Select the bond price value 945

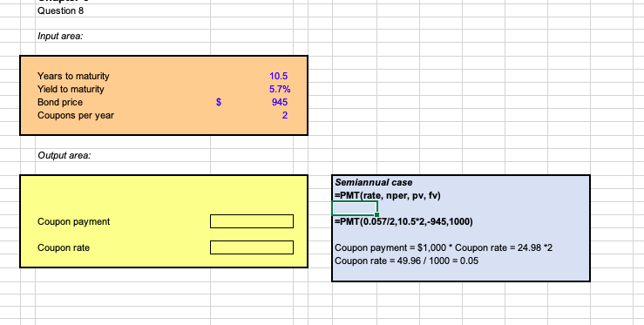pos(279,102)
